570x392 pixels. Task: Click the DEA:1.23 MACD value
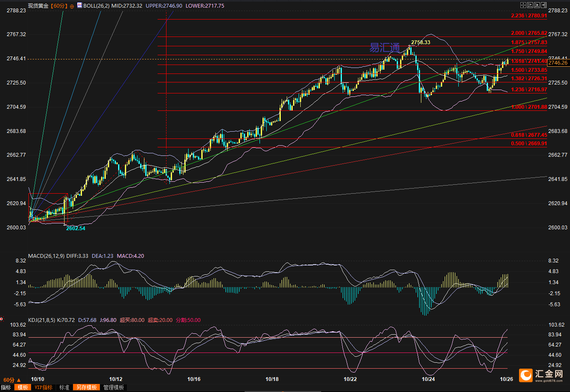click(102, 256)
